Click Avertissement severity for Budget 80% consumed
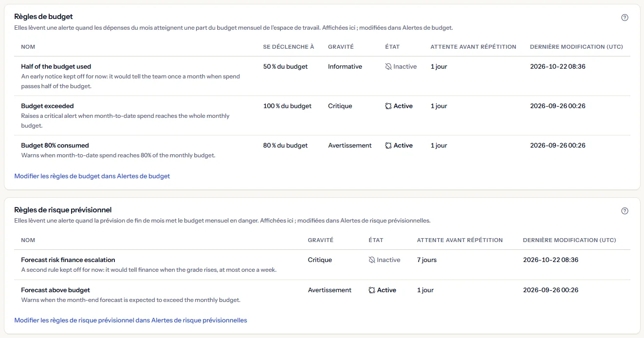 click(350, 146)
